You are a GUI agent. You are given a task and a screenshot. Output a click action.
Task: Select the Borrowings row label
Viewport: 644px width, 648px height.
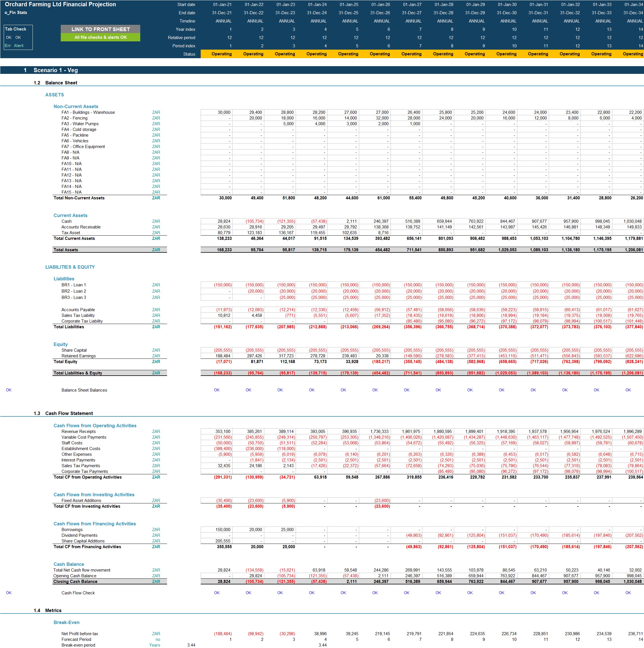coord(72,530)
